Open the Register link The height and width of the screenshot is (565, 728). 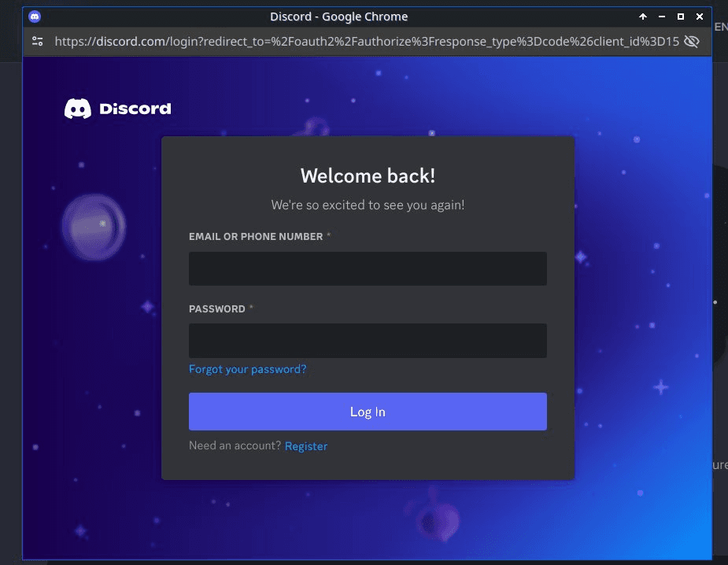[306, 446]
